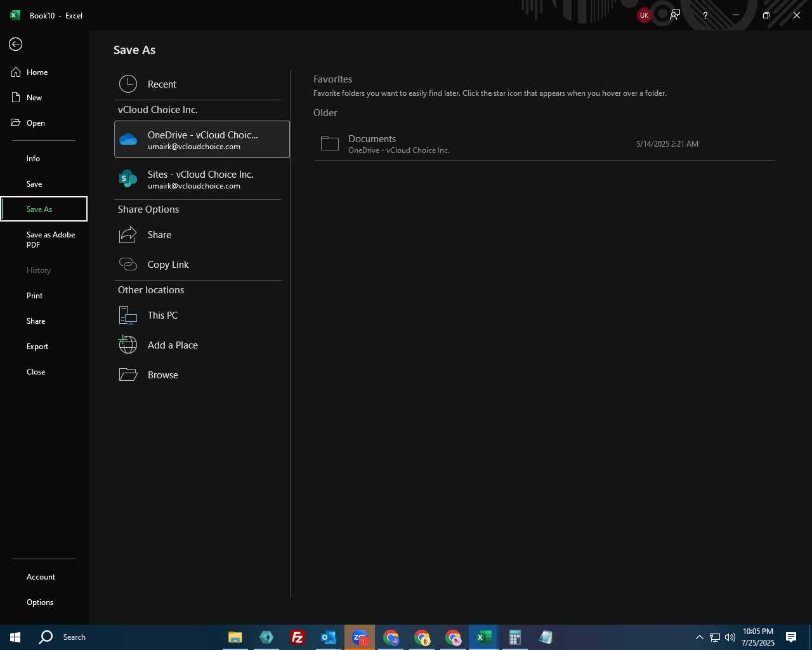
Task: Click the volume speaker icon
Action: point(730,637)
